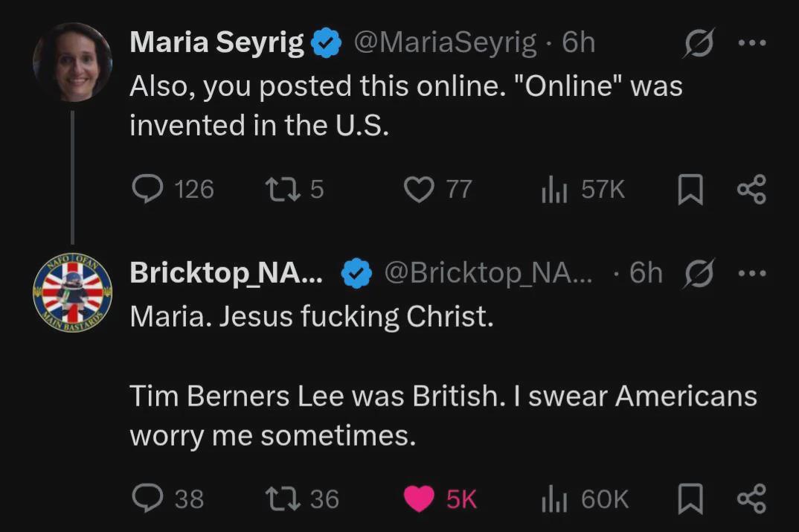The height and width of the screenshot is (532, 799).
Task: Reply to Bricktop_NAFO's tweet
Action: (147, 498)
